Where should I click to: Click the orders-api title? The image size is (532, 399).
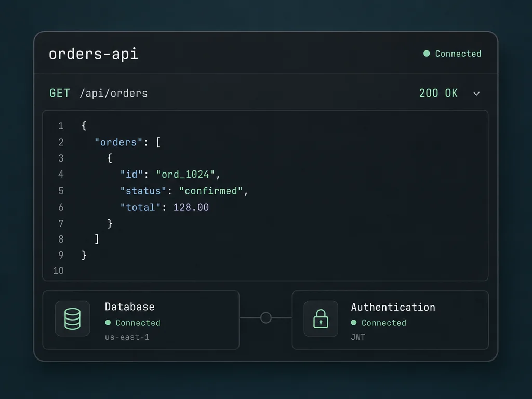94,54
